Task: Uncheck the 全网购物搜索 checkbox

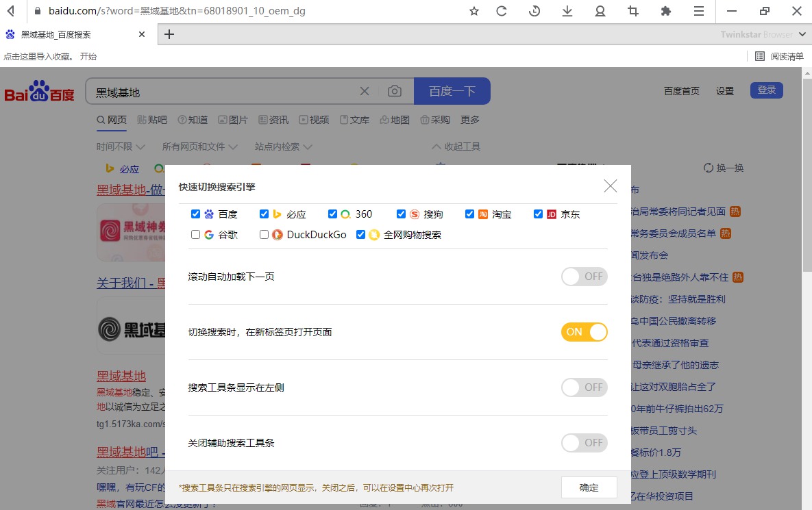Action: click(x=361, y=234)
